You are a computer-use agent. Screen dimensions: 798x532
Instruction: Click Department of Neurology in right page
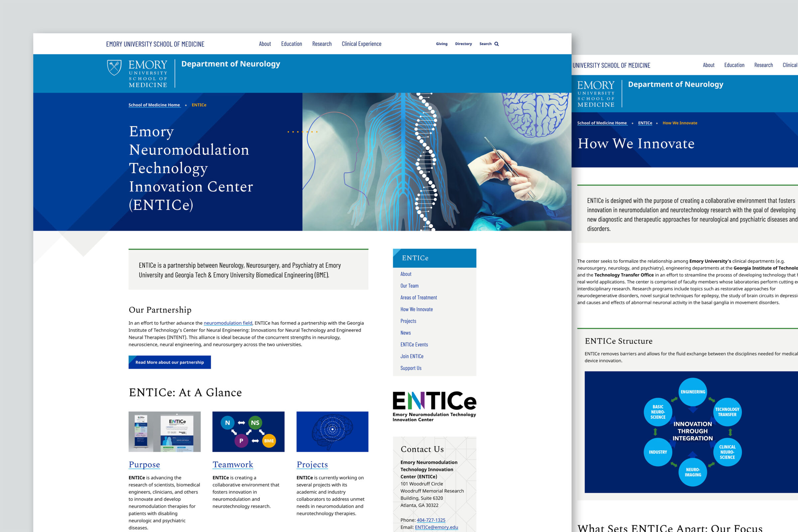click(x=676, y=84)
